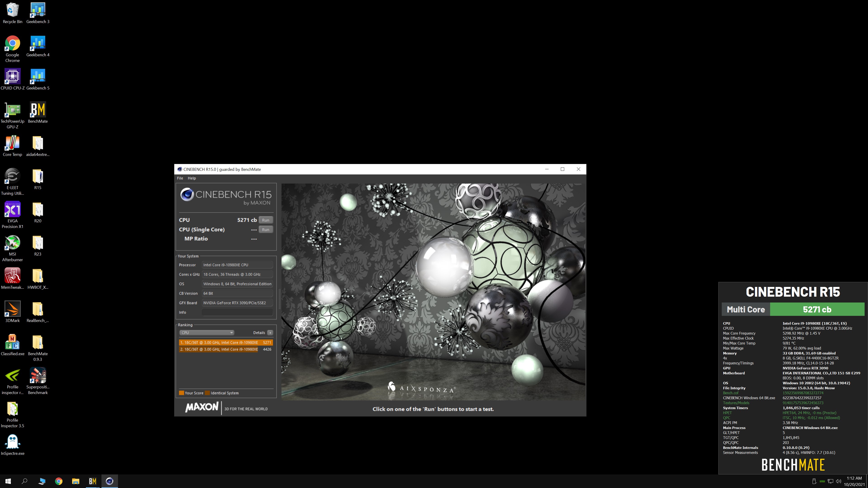
Task: Switch to Cinebench taskbar button
Action: 109,481
